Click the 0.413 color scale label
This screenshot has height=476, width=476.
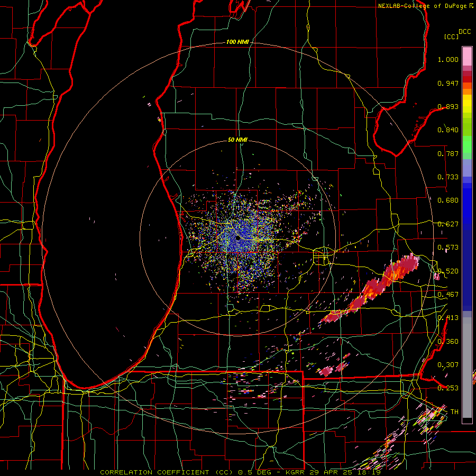click(448, 318)
